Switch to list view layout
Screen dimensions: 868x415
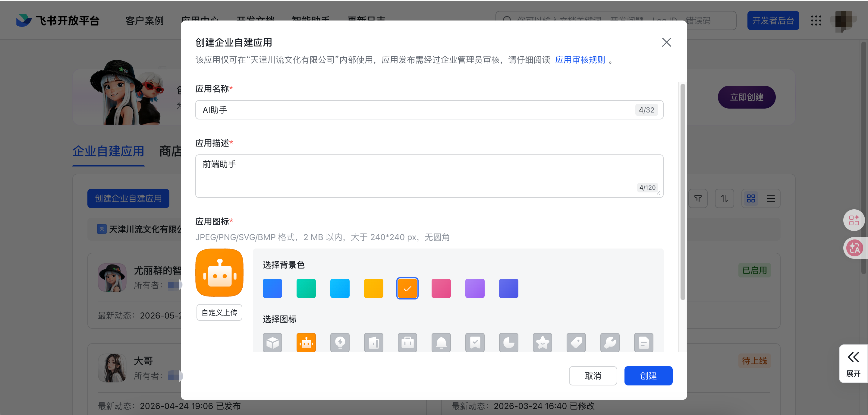(771, 198)
